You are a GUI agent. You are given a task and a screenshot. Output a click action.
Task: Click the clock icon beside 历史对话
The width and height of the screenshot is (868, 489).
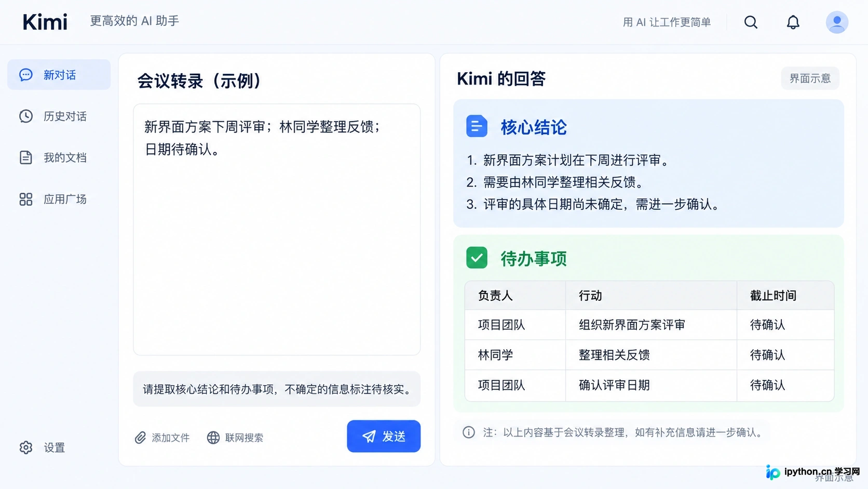(26, 116)
